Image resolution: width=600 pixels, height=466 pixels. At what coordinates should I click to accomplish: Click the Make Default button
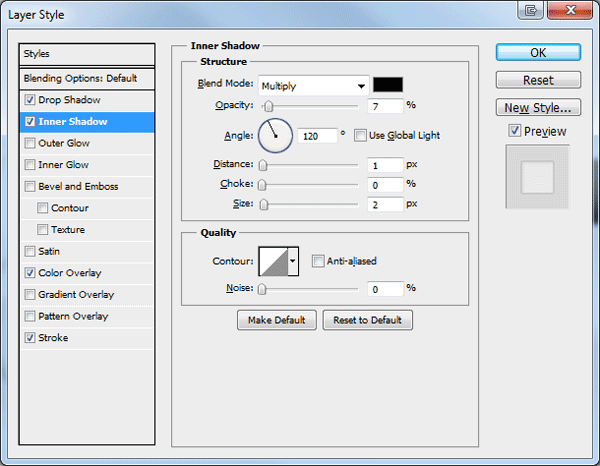coord(277,320)
